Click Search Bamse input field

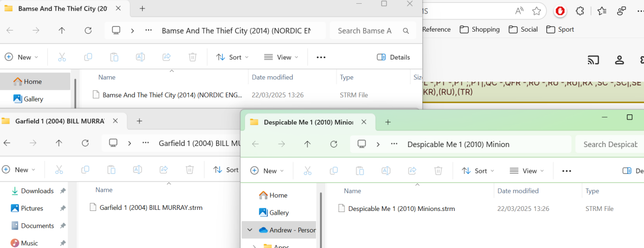373,31
